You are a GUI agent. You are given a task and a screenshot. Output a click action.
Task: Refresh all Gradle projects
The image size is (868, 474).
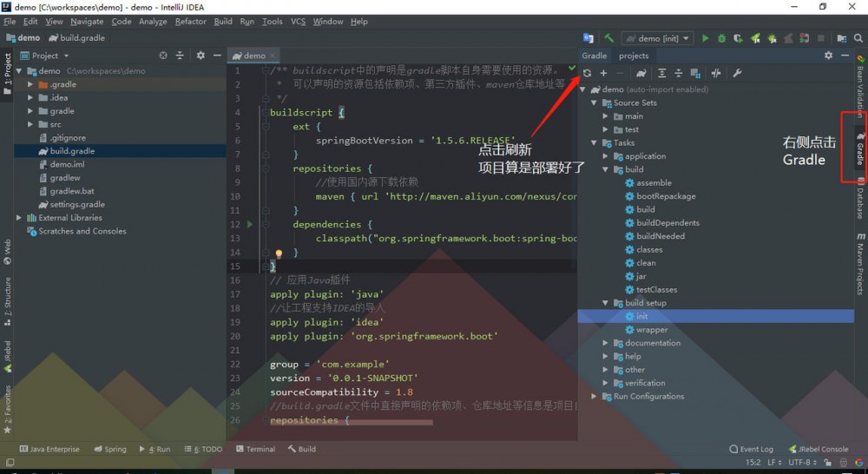point(587,73)
